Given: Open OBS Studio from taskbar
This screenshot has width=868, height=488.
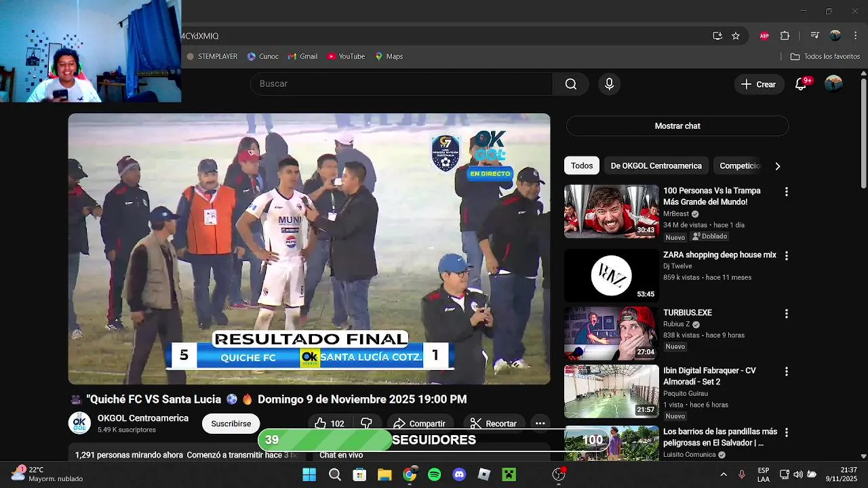Looking at the screenshot, I should click(x=559, y=474).
